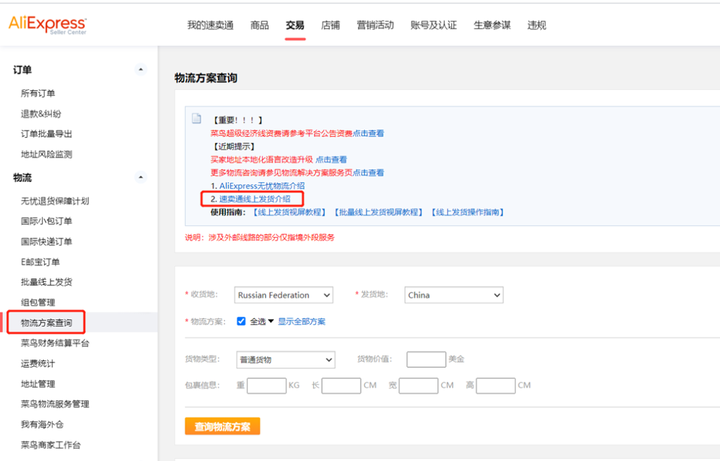Open 发货地 dropdown showing China

click(x=454, y=295)
